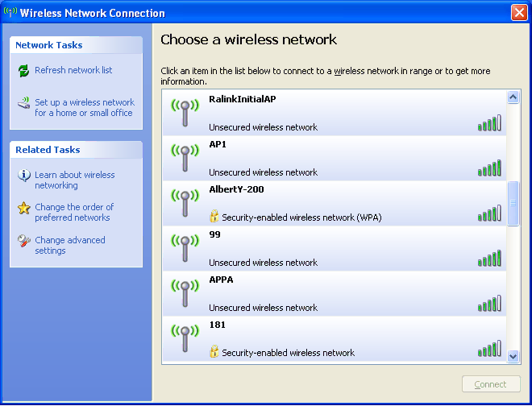Click the advanced settings wrench icon
532x406 pixels.
(23, 241)
